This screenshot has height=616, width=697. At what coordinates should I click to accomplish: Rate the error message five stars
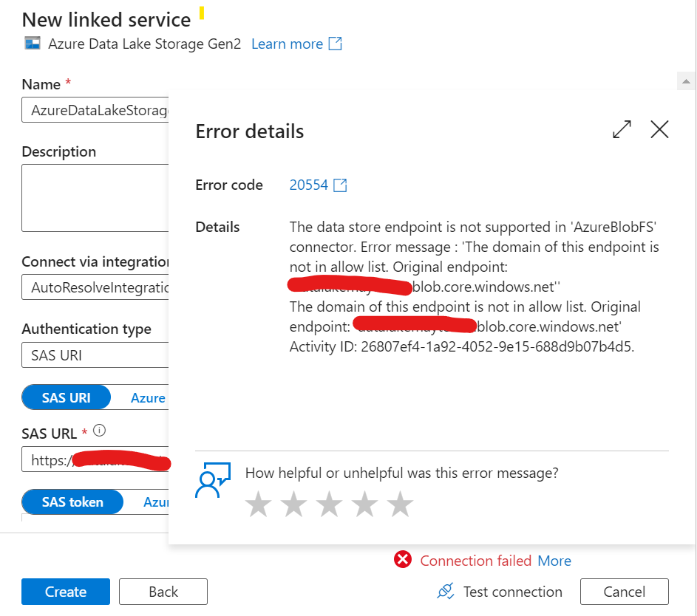pos(400,504)
